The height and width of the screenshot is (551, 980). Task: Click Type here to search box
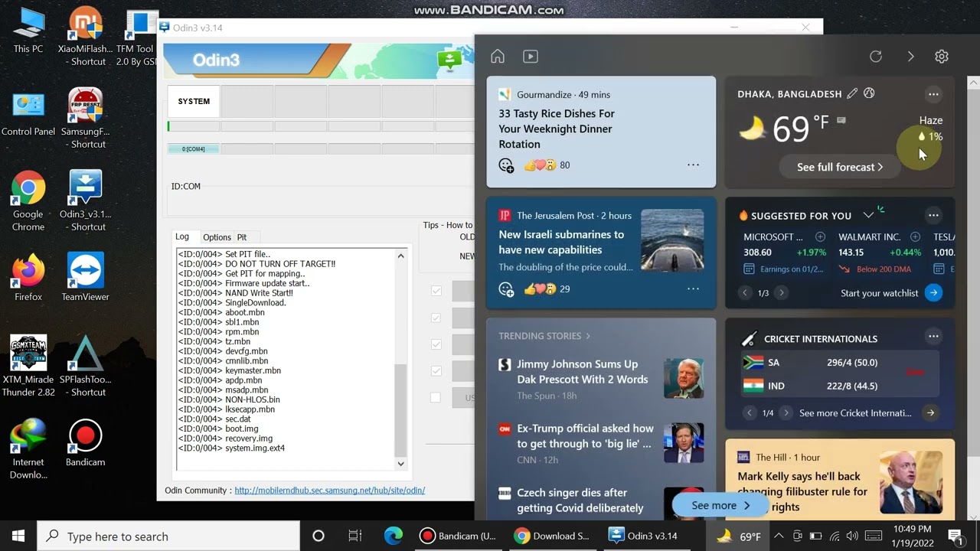click(x=168, y=536)
